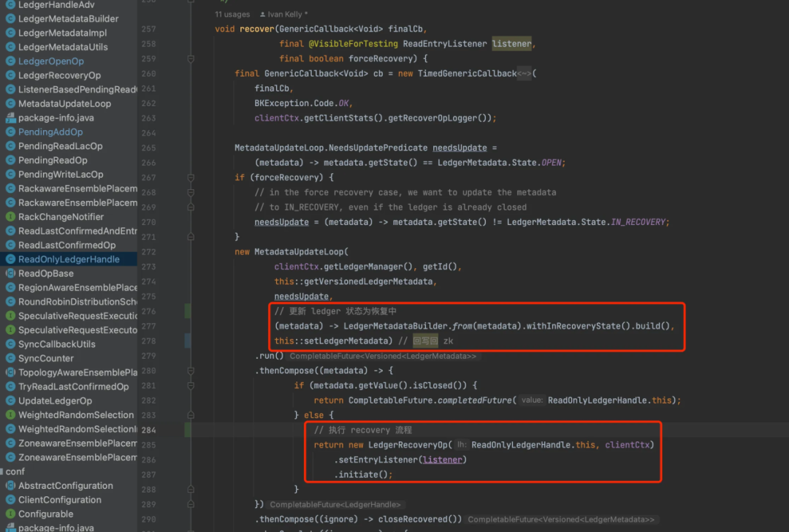
Task: Click class icon beside ClientConfiguration
Action: (10, 499)
